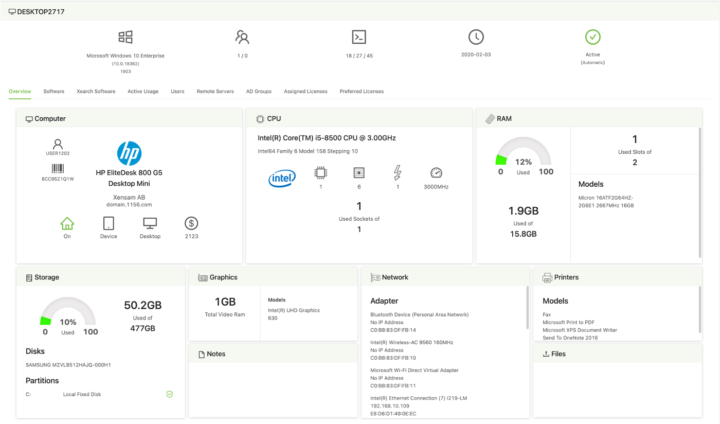Open the Remote Servers tab
Image resolution: width=720 pixels, height=424 pixels.
click(215, 91)
